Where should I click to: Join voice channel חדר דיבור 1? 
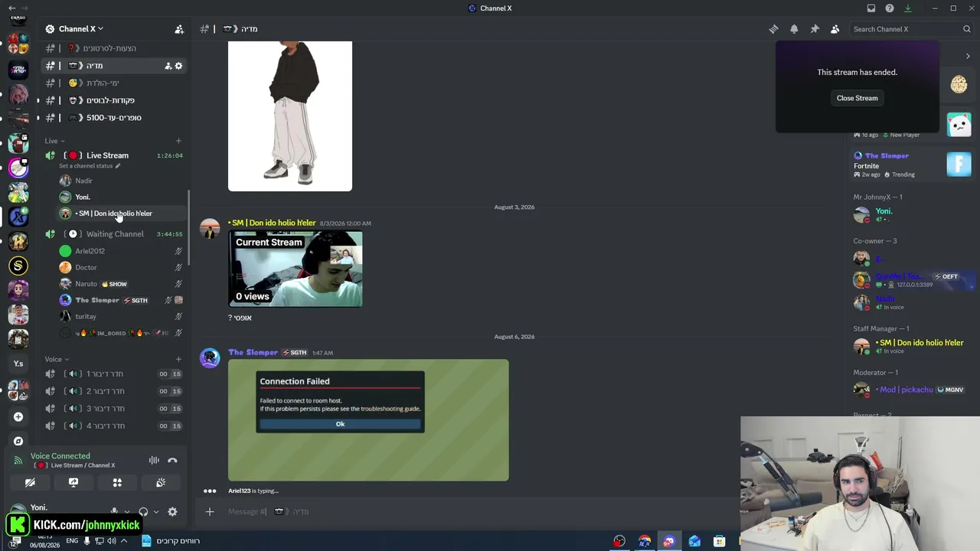point(113,374)
